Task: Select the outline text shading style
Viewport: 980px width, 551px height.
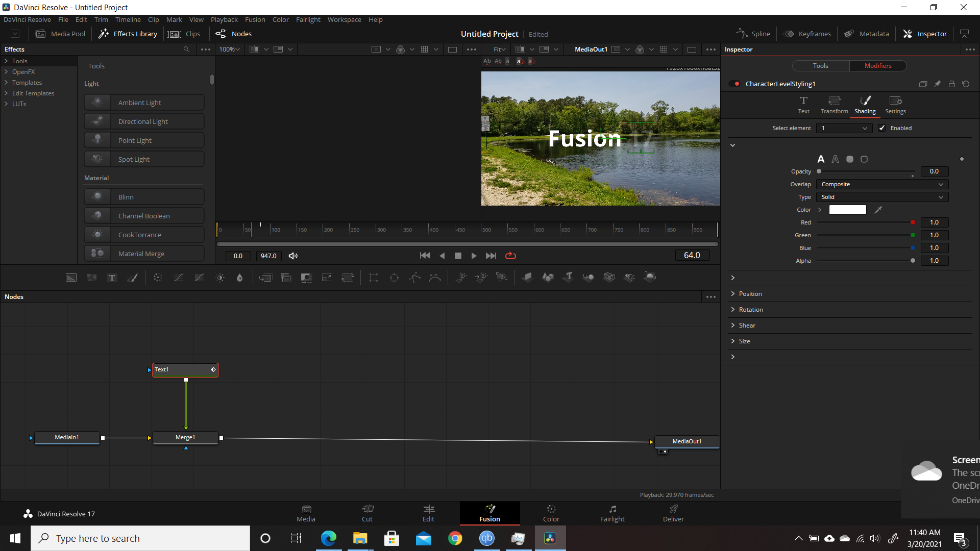Action: pos(835,159)
